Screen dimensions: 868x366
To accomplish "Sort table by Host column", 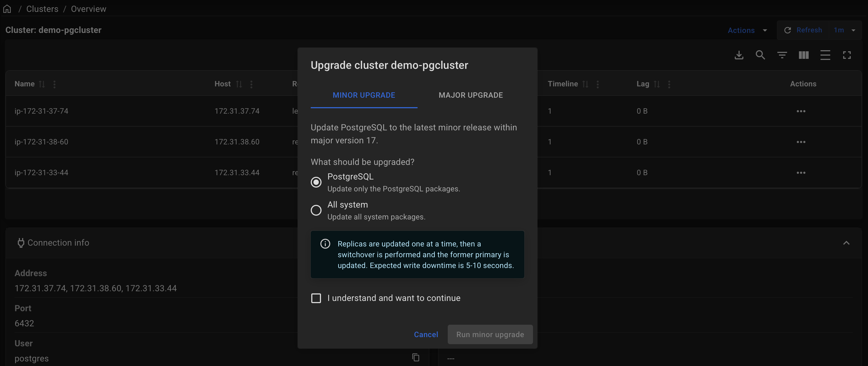I will pos(239,84).
